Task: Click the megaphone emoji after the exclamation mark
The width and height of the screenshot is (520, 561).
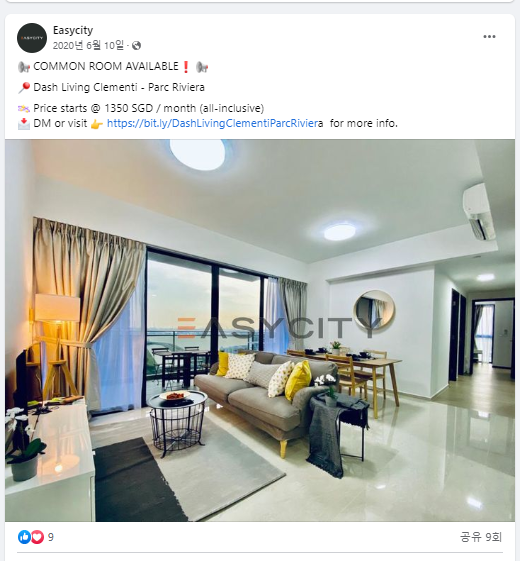Action: pos(202,67)
